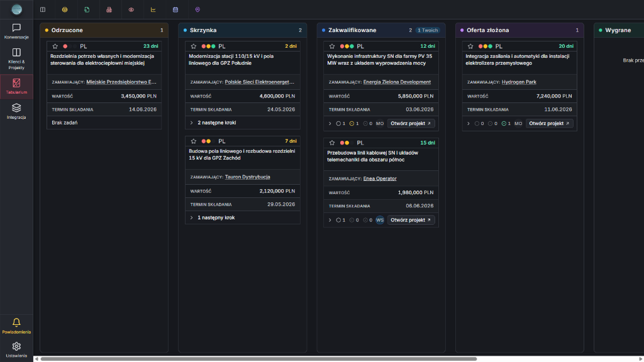The width and height of the screenshot is (644, 362).
Task: Expand task chevron on Enea Operator card
Action: coord(330,220)
